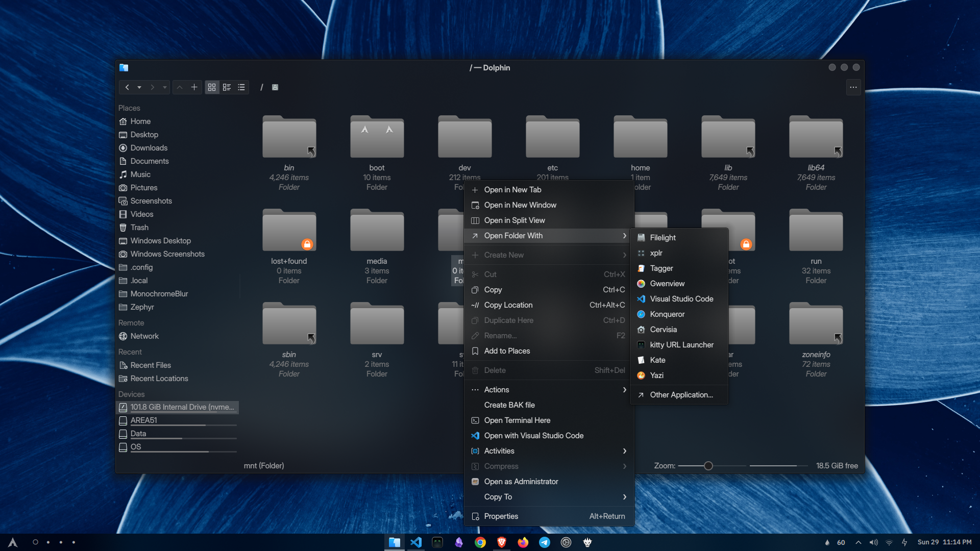Switch to Icons view mode

212,87
